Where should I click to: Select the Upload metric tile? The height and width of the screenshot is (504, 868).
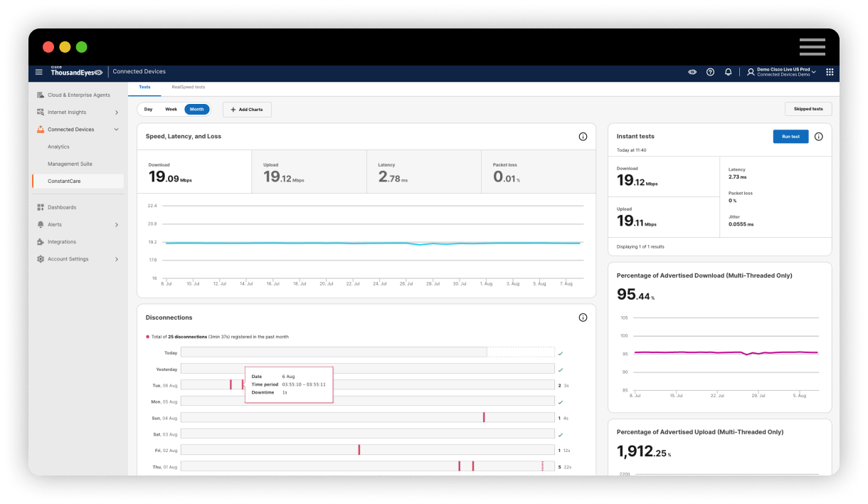(x=309, y=172)
